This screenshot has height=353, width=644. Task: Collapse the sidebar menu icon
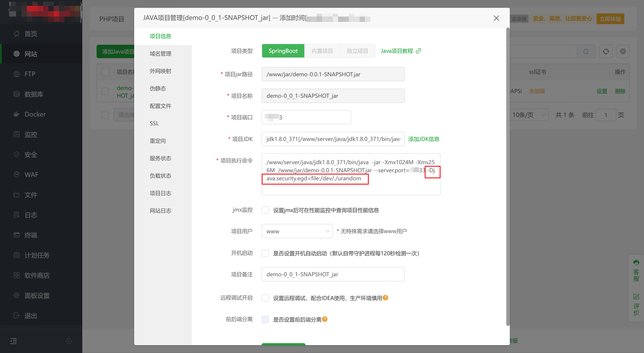13,341
